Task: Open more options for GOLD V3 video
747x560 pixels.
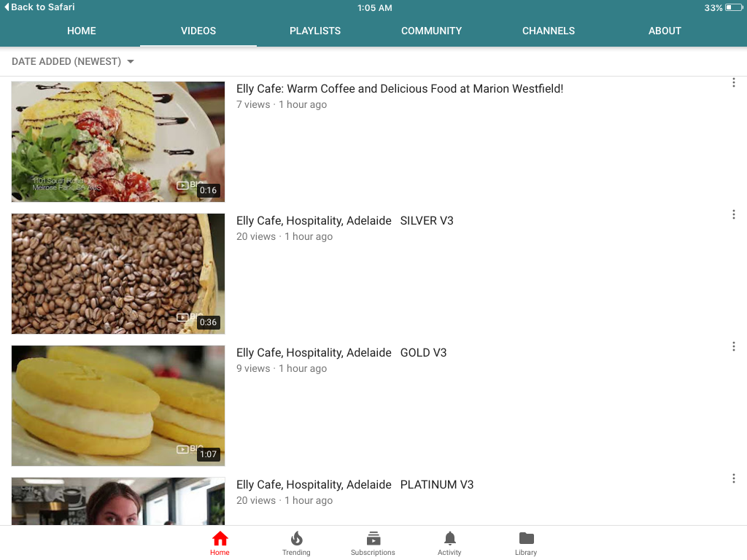Action: 734,346
